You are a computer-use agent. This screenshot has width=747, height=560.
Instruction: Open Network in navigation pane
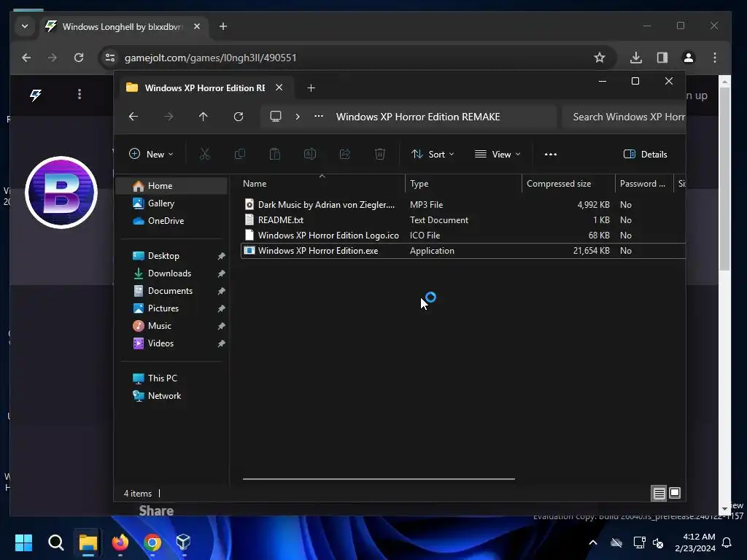(171, 396)
